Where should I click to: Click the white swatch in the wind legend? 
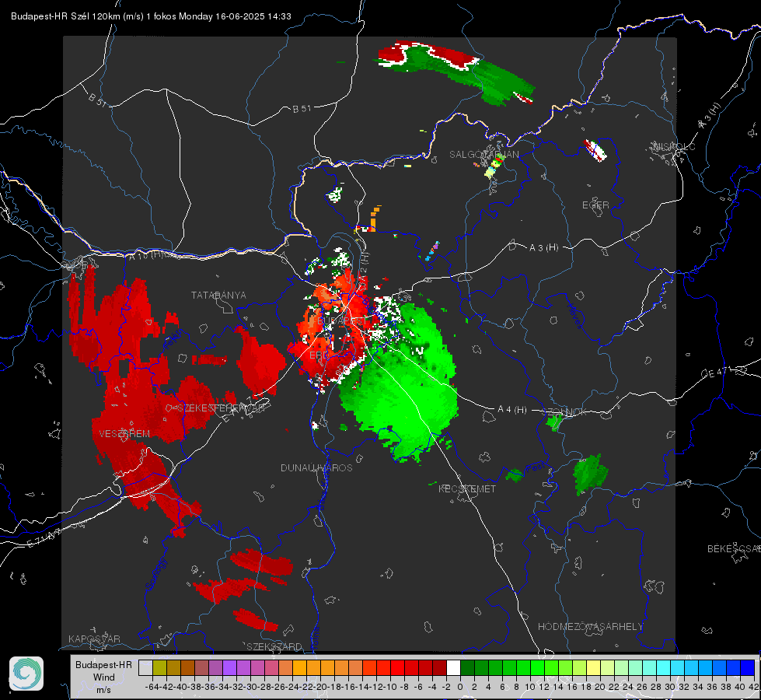click(x=453, y=667)
